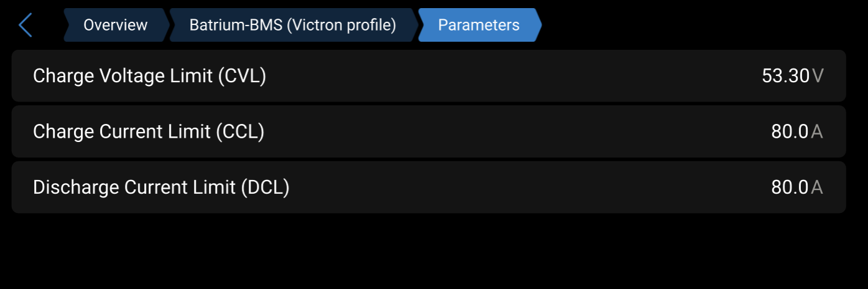Click the Charge Current Limit (CCL) label

tap(149, 131)
